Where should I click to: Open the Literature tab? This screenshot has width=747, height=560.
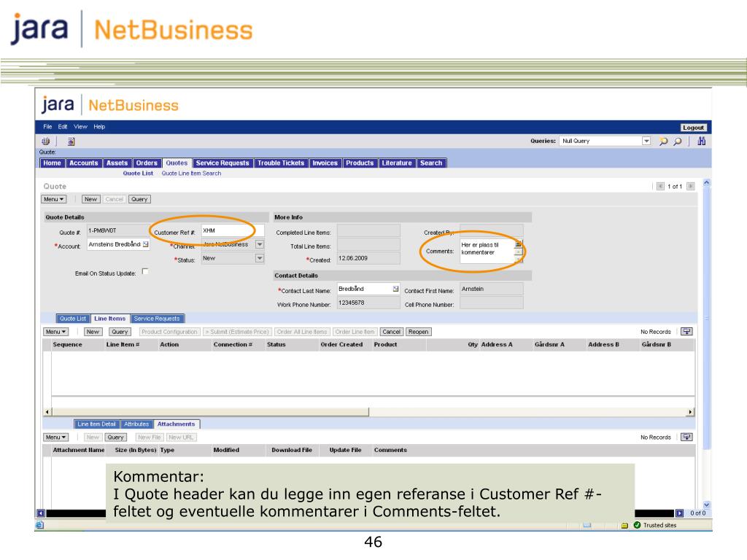point(397,163)
